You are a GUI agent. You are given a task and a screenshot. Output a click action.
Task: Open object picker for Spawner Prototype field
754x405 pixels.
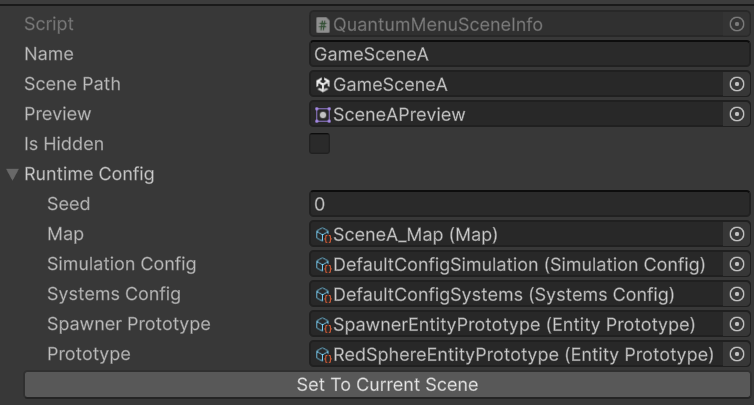(x=737, y=324)
